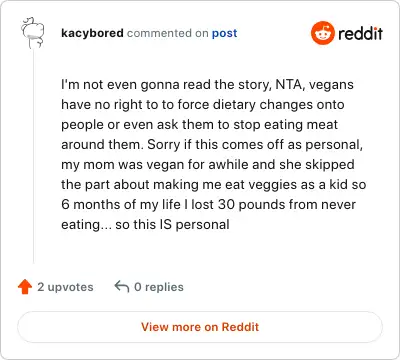Click the reply arrow icon
The height and width of the screenshot is (360, 400).
pyautogui.click(x=122, y=287)
